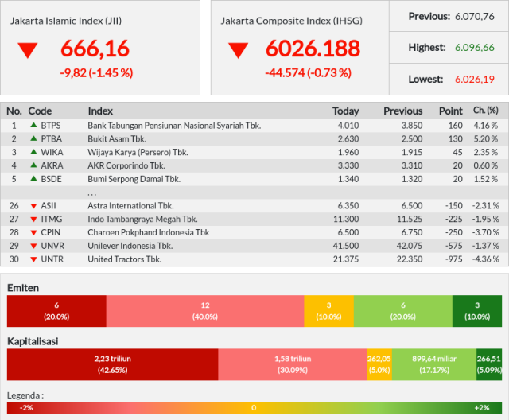Click PTBA change value 5.20 %
Viewport: 509px width, 420px height.
click(x=486, y=139)
